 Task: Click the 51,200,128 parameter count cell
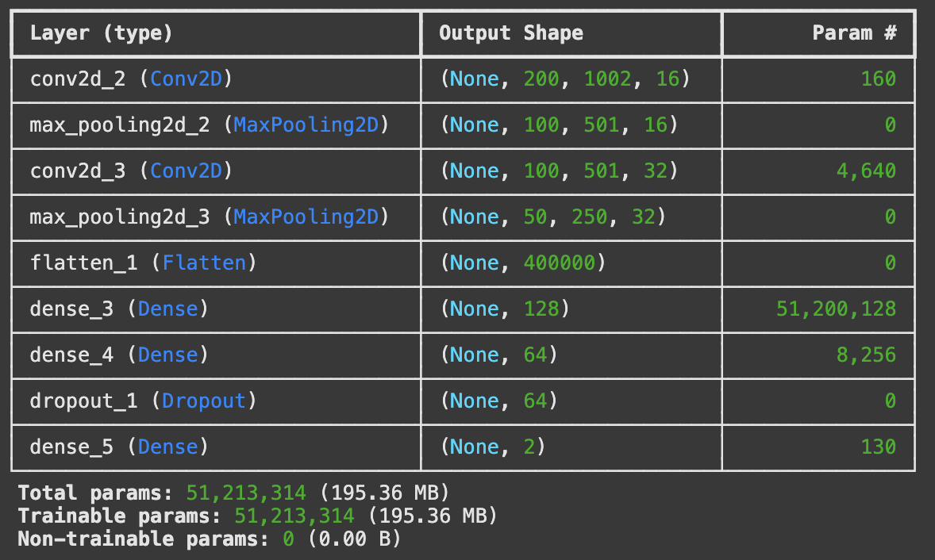click(837, 309)
